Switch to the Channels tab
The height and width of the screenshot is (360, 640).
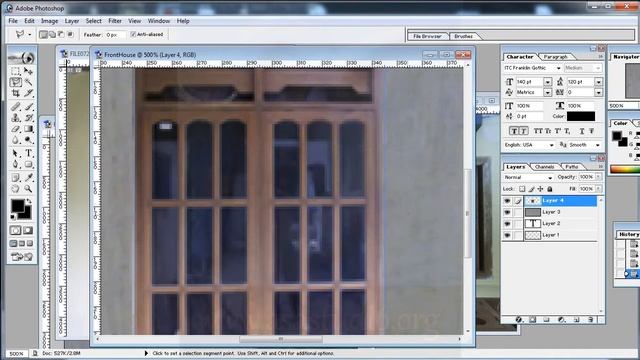click(544, 167)
